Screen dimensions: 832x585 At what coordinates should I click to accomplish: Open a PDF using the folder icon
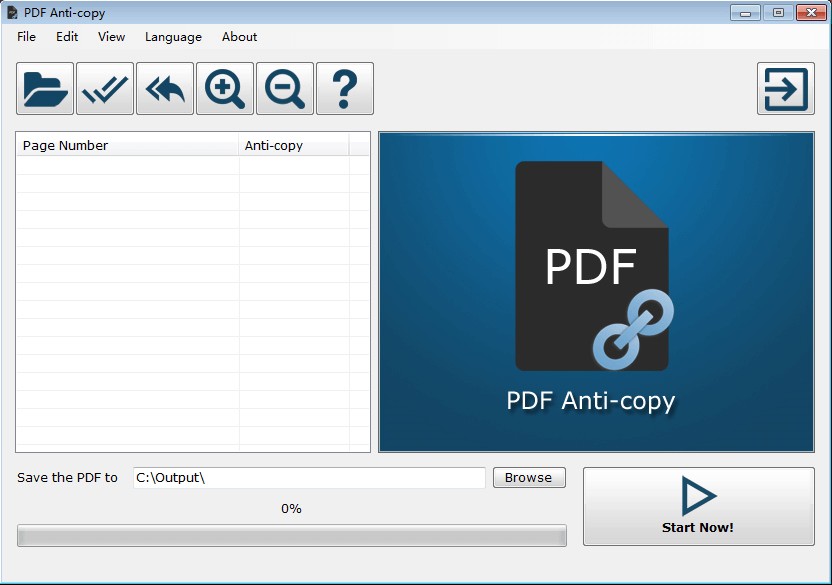click(x=43, y=88)
